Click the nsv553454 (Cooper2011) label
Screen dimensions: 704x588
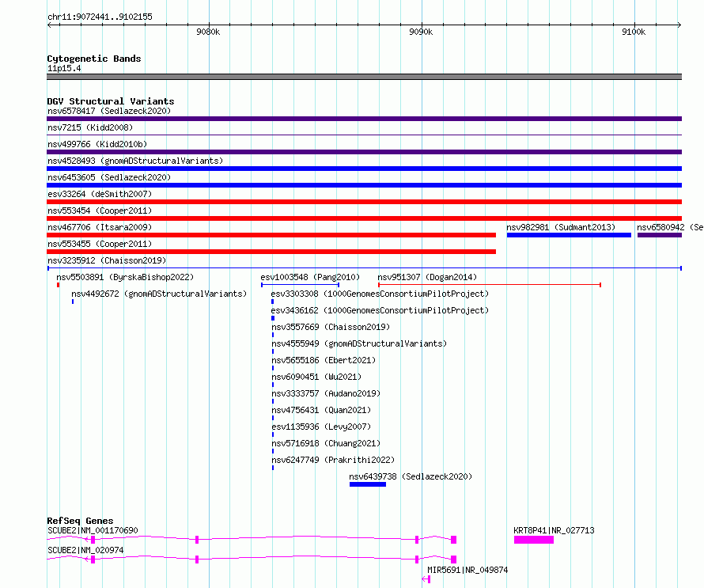pyautogui.click(x=100, y=211)
